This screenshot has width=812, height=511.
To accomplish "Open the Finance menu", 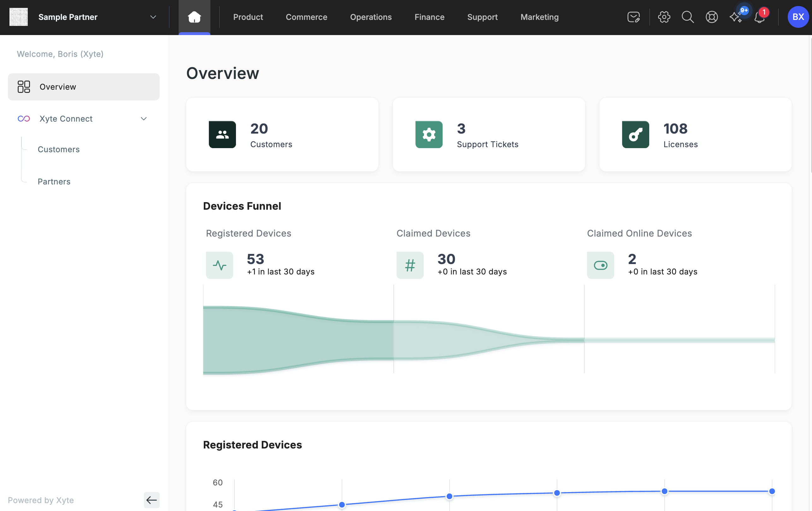I will (429, 17).
